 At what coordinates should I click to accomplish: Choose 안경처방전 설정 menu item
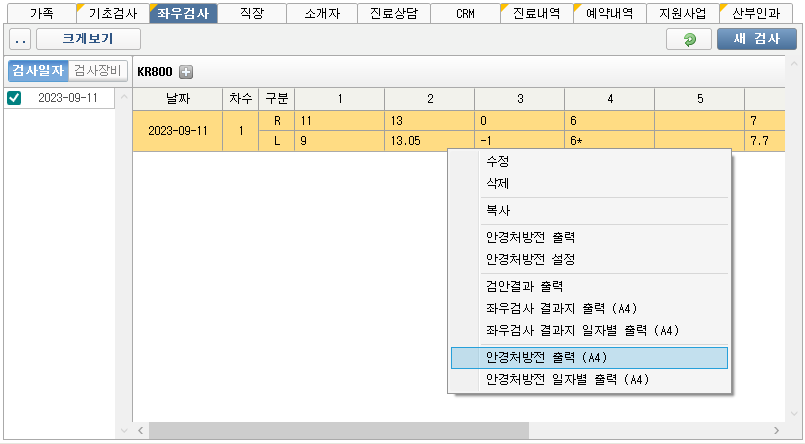530,259
